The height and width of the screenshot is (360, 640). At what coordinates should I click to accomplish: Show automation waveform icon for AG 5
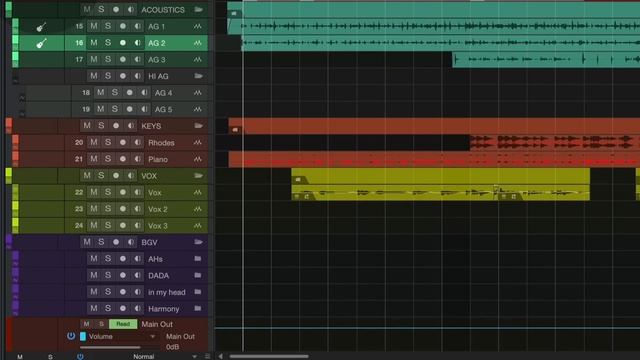(x=198, y=109)
